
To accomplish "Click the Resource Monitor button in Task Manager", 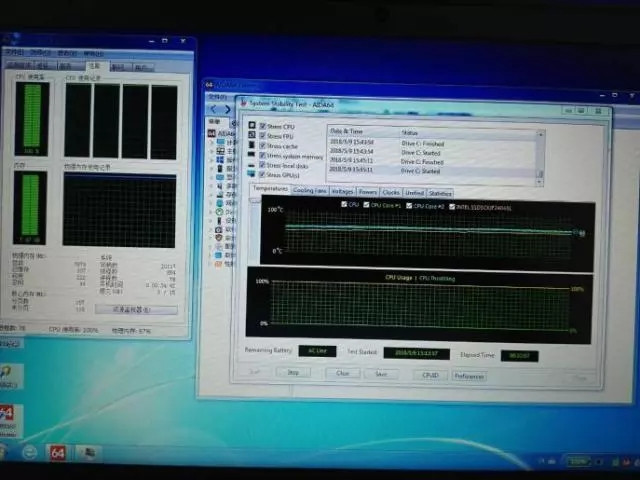I will pos(136,309).
